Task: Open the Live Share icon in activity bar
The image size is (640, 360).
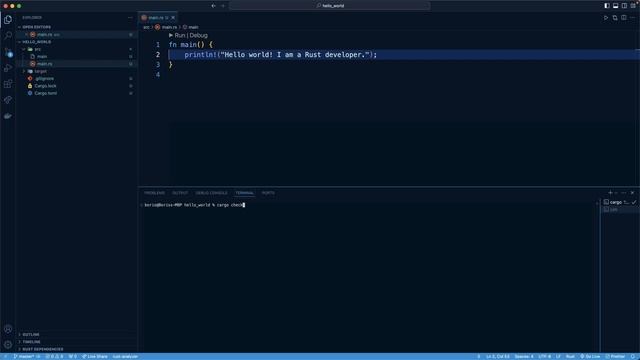Action: pos(8,100)
